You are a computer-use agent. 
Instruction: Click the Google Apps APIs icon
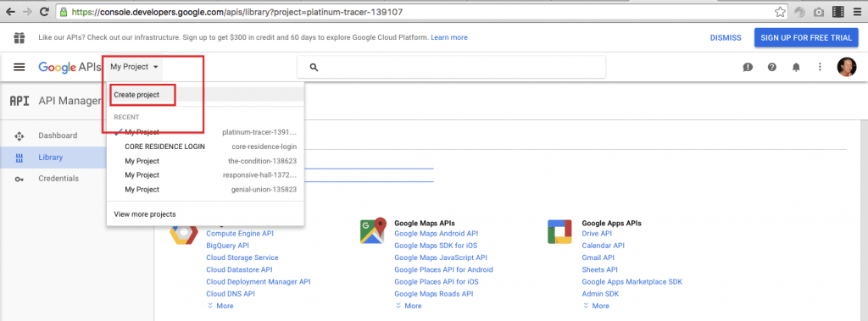click(x=559, y=231)
